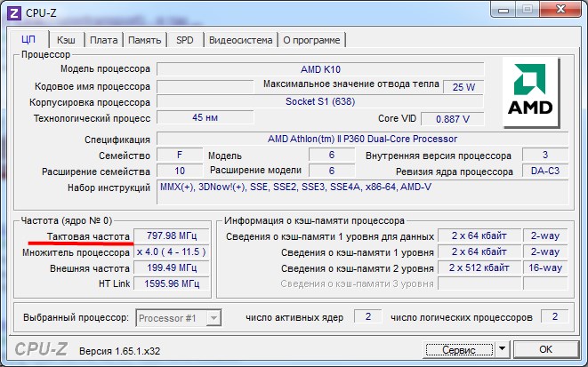Click the empty Кодовое имя процессора field
588x367 pixels.
pos(205,87)
